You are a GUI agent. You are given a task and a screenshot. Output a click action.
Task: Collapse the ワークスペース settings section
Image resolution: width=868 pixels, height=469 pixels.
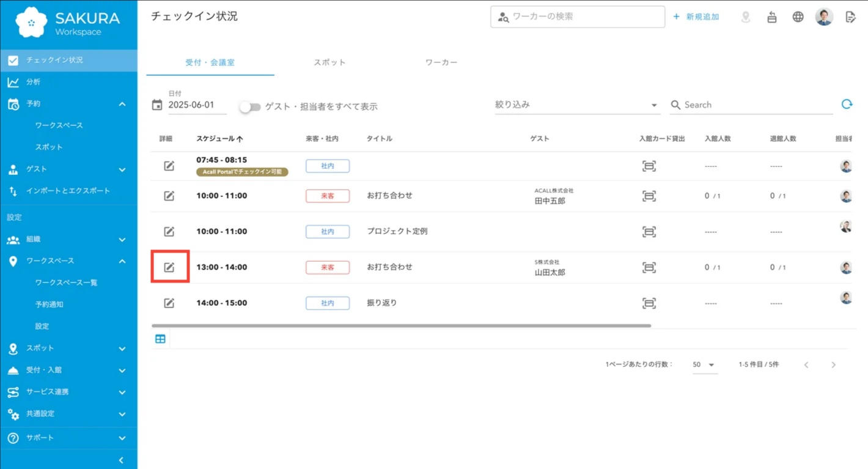(x=122, y=261)
